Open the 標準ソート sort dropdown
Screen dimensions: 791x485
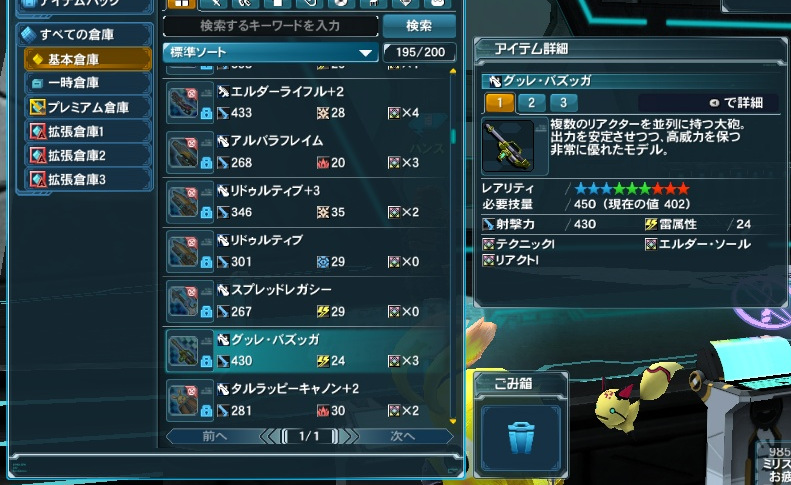coord(270,52)
